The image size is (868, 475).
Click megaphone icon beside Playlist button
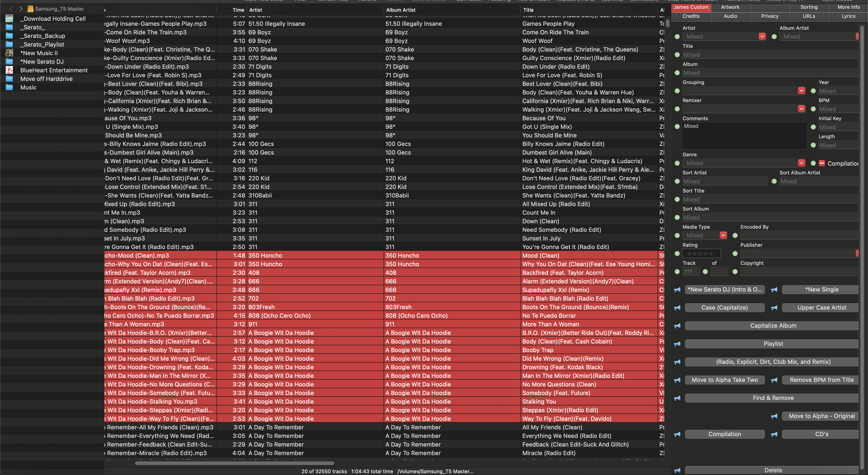coord(677,344)
